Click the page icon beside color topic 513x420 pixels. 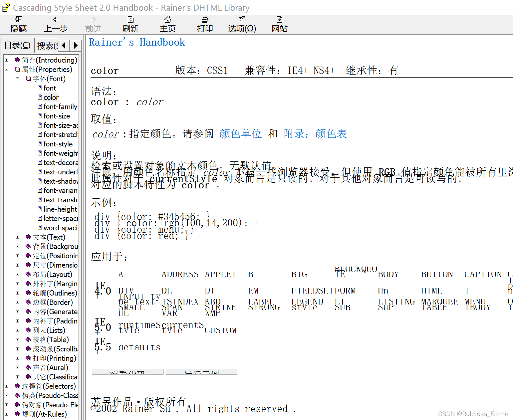click(40, 97)
